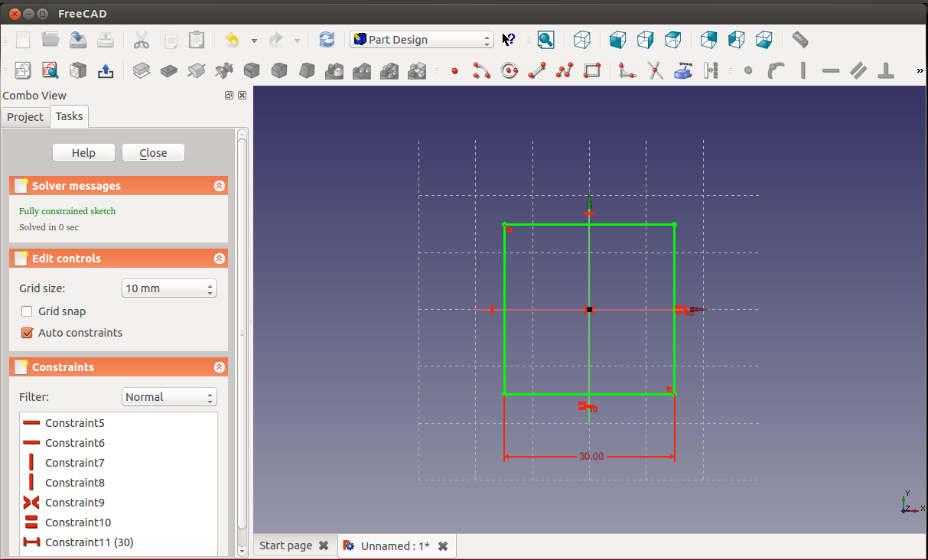This screenshot has width=928, height=560.
Task: Collapse the Constraints panel section
Action: pos(220,367)
